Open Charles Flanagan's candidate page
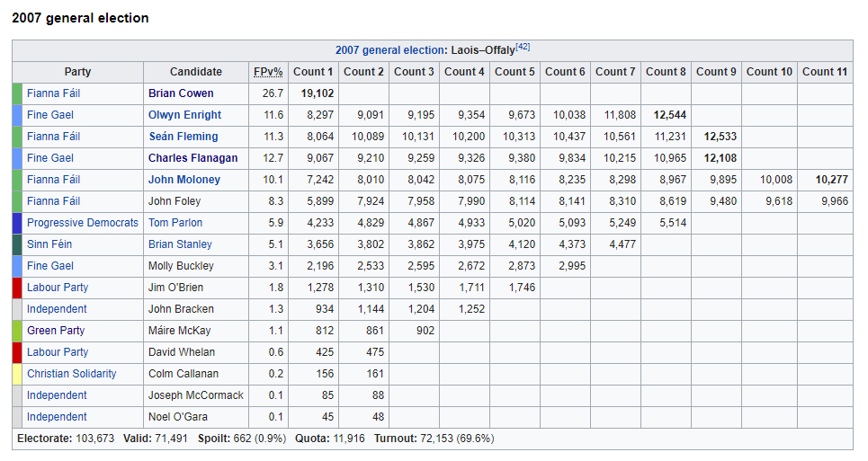 192,158
